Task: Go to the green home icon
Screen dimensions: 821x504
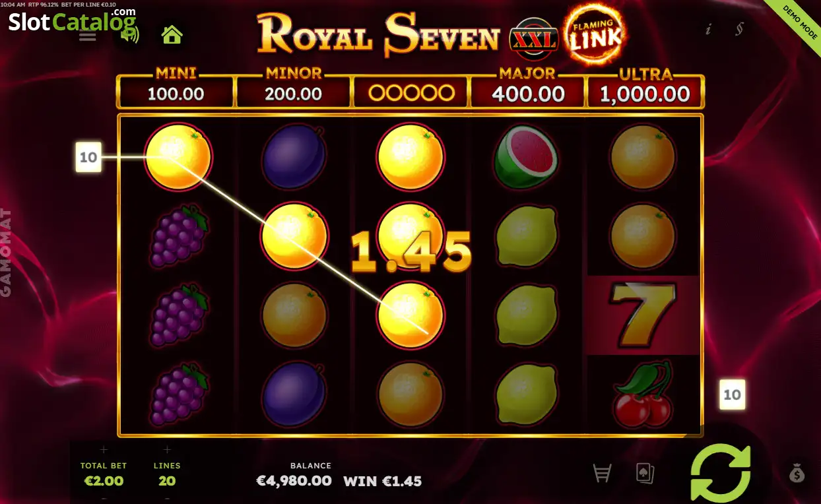Action: pyautogui.click(x=172, y=34)
